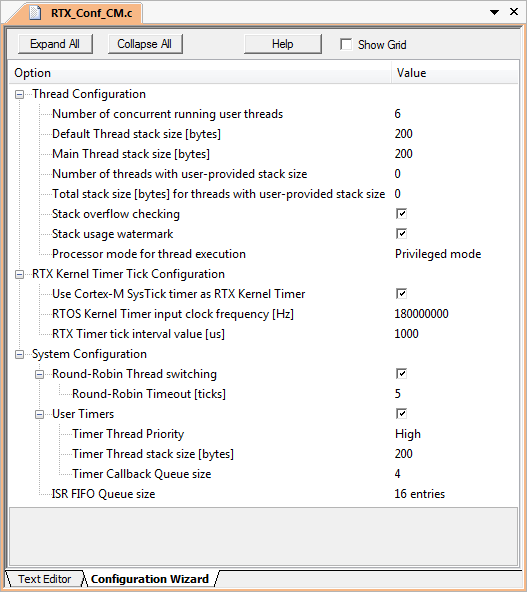Screen dimensions: 527x592
Task: Select Stack overflow checking label
Action: pos(116,214)
